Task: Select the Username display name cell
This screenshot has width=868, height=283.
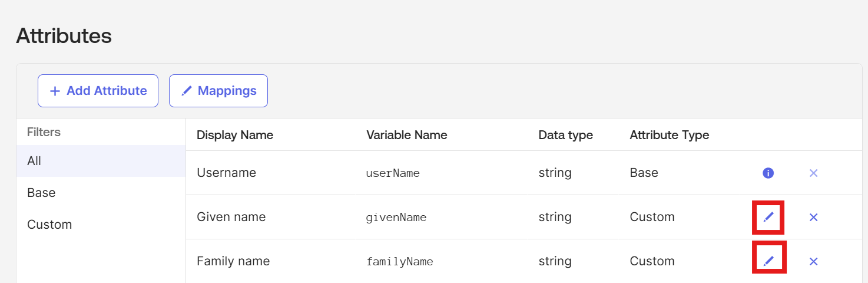Action: [x=226, y=173]
